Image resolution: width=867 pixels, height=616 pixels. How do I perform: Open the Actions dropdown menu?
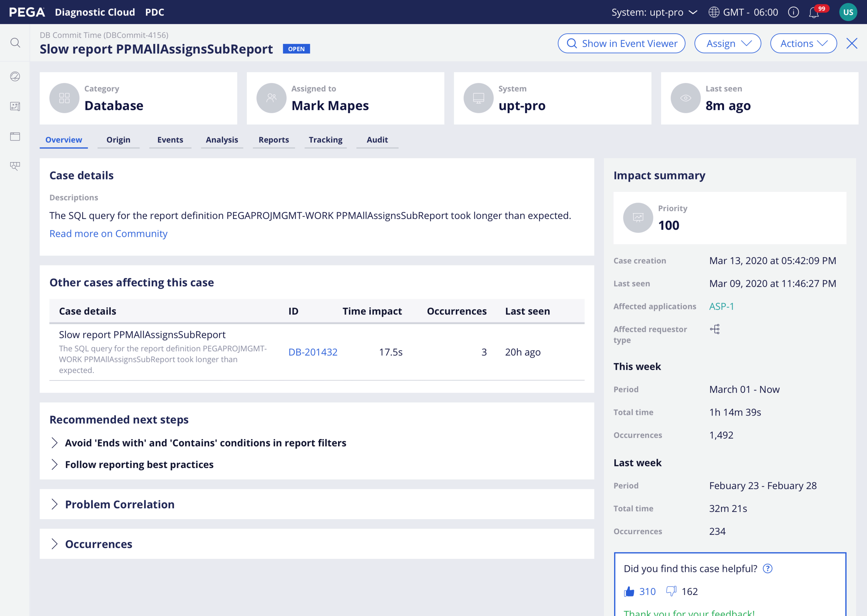[x=803, y=44]
